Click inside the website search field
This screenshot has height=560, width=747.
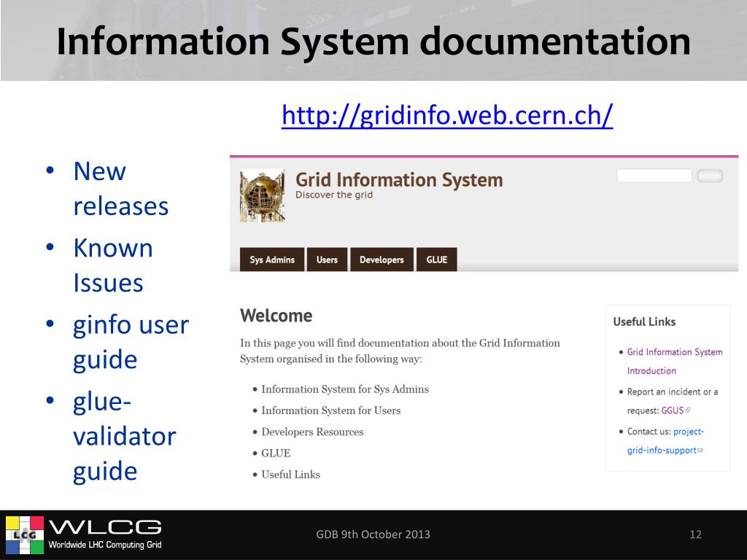(x=654, y=176)
